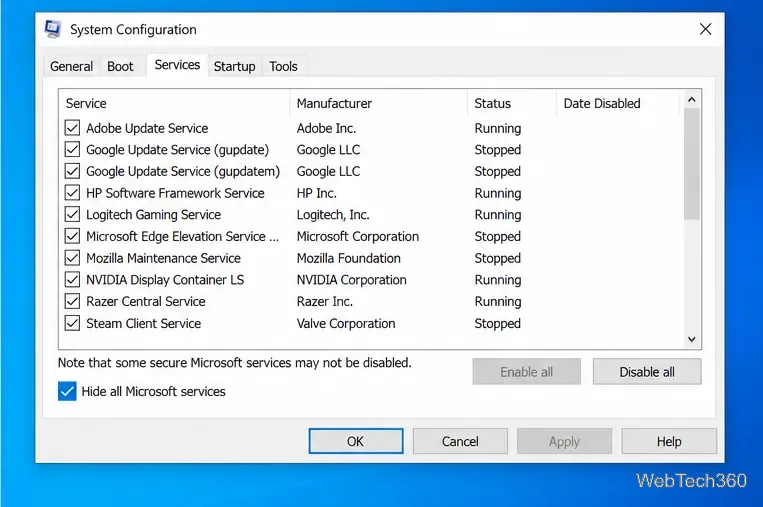Switch to the Boot tab
The width and height of the screenshot is (763, 507).
click(120, 66)
